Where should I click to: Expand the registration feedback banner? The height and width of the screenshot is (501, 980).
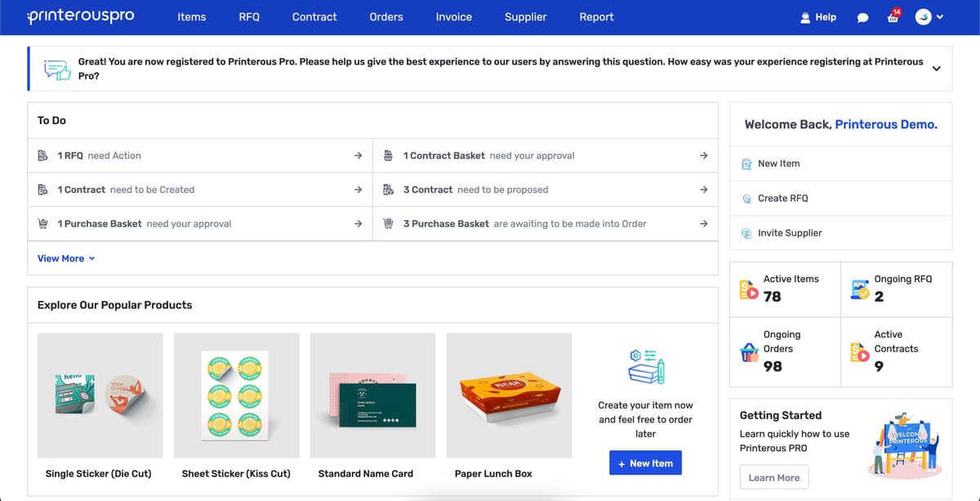click(x=936, y=69)
